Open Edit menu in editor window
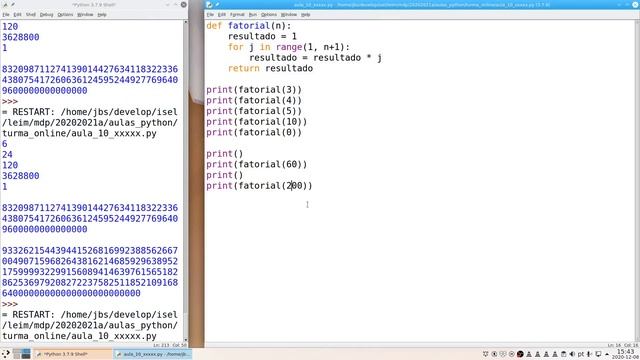Screen dimensions: 640x360 221,14
